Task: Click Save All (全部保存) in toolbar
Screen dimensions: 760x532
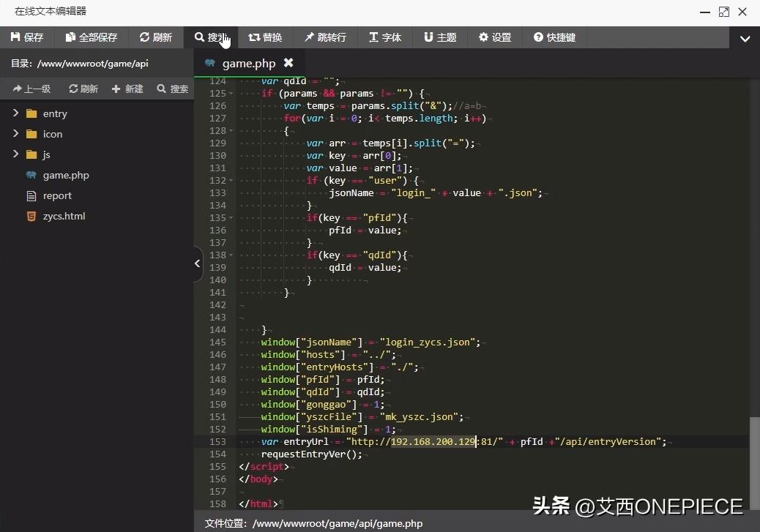Action: (91, 37)
